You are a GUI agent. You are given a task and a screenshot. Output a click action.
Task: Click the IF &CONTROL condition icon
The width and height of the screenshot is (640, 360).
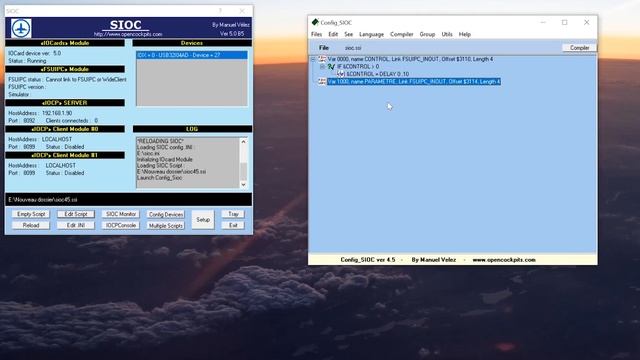[x=331, y=67]
